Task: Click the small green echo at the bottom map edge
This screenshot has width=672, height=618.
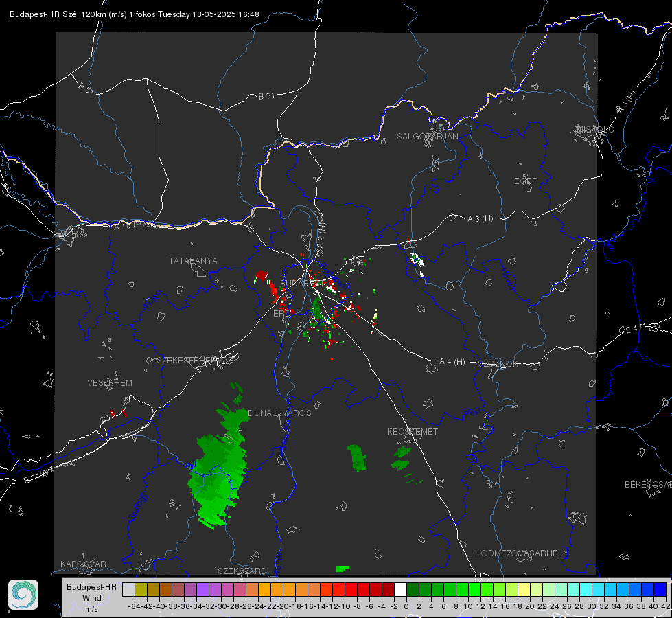Action: [x=342, y=569]
